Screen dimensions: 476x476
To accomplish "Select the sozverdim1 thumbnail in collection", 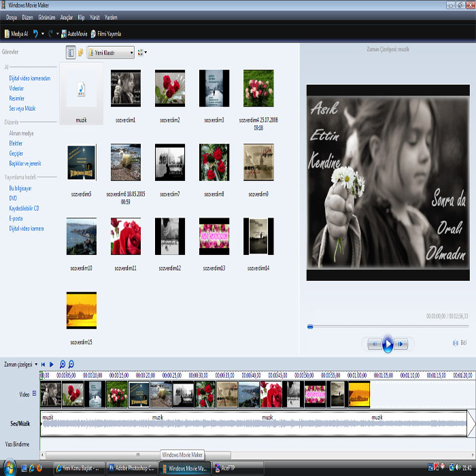I will pos(126,88).
